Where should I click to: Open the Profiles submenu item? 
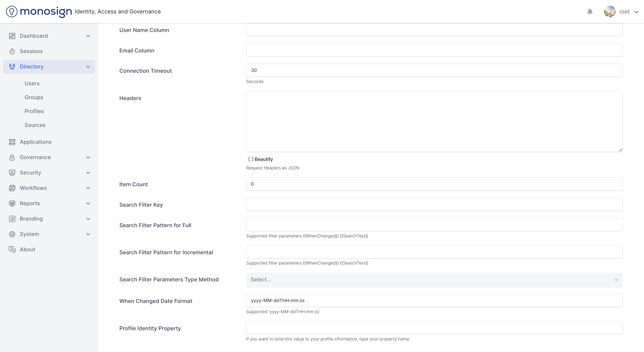coord(34,111)
